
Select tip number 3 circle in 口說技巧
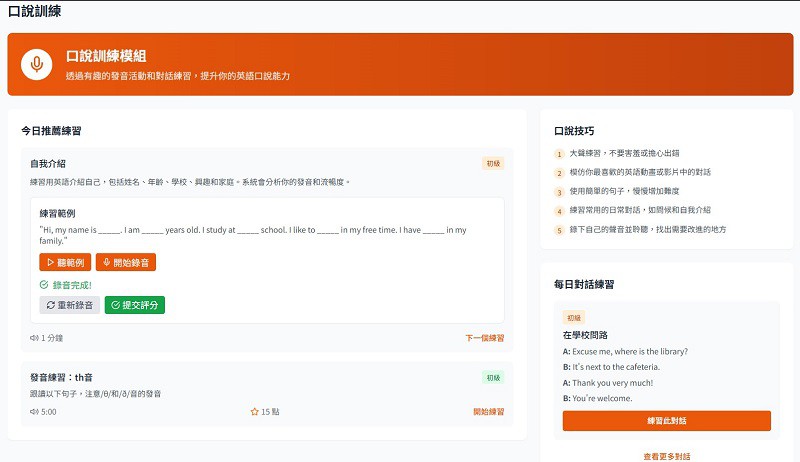(x=560, y=191)
